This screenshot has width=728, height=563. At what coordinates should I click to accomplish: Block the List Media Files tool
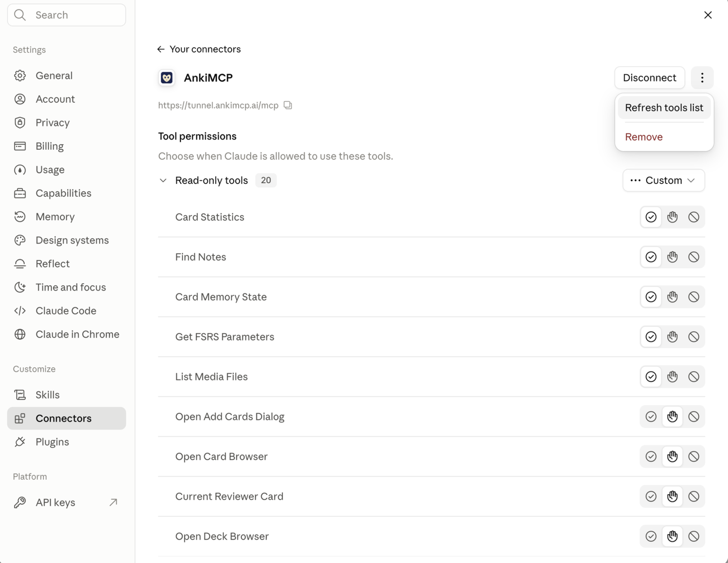coord(693,377)
